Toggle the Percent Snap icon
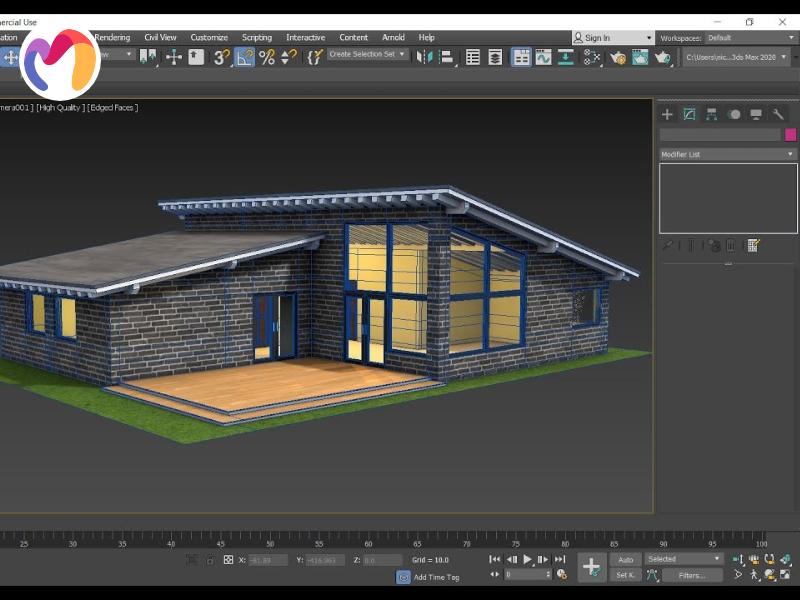 click(267, 57)
